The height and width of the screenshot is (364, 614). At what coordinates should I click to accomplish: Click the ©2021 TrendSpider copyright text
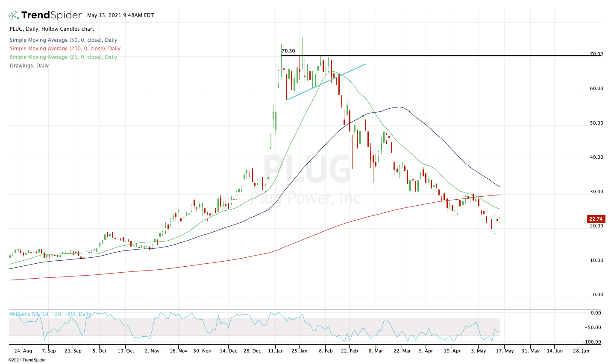tap(27, 360)
